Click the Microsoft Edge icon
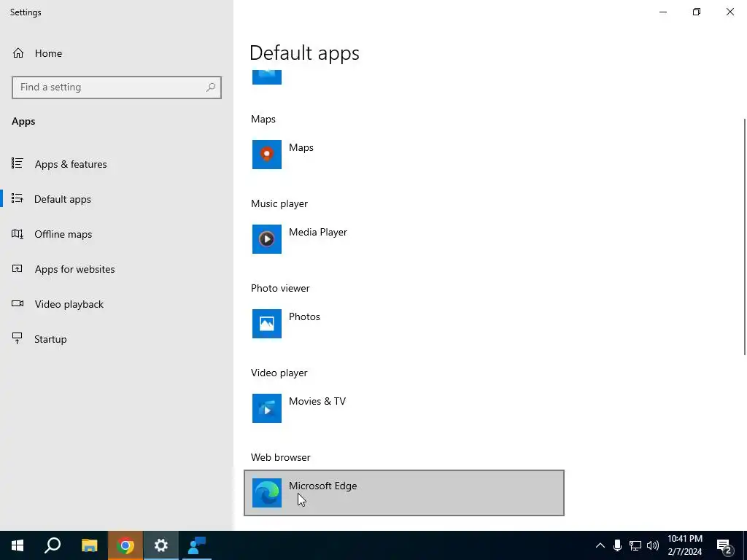Viewport: 747px width, 560px height. [267, 493]
